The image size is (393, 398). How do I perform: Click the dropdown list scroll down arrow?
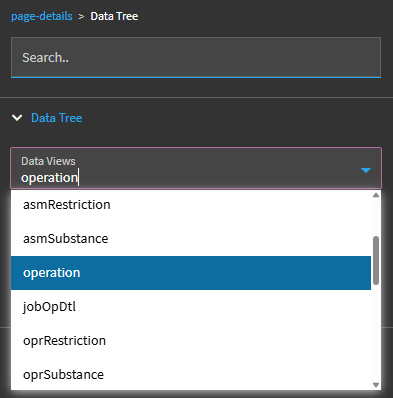[376, 385]
